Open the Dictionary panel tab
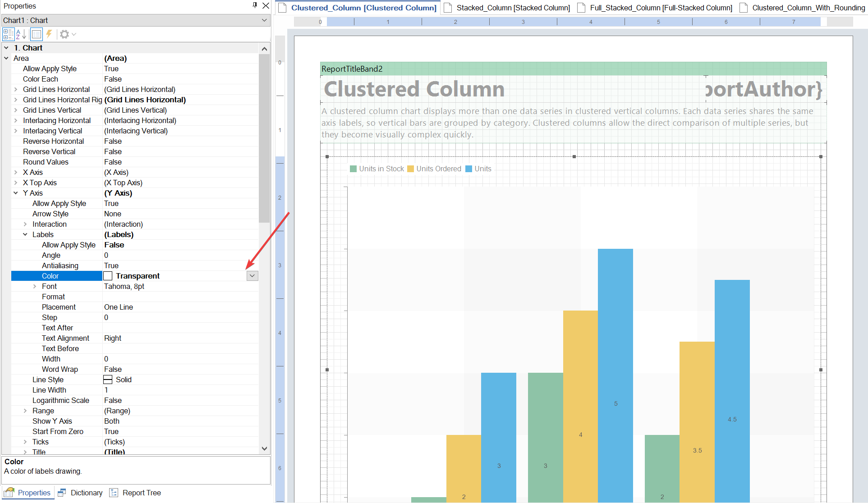This screenshot has height=503, width=868. coord(81,493)
